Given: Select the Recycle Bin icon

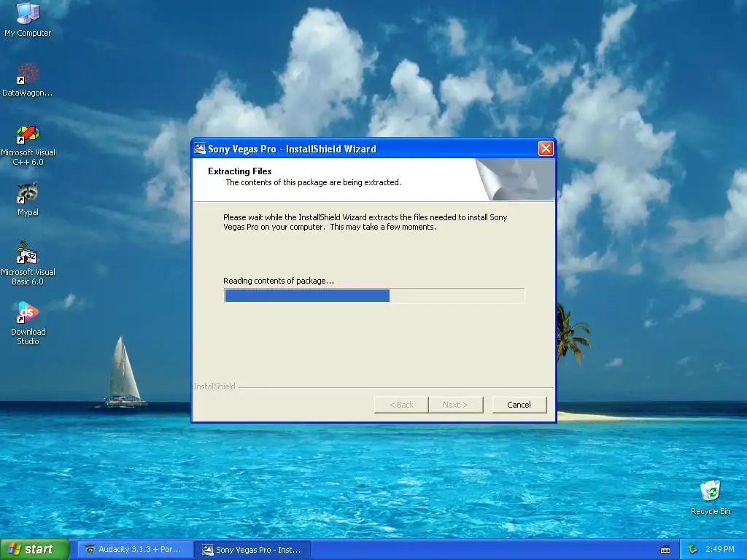Looking at the screenshot, I should [x=711, y=497].
